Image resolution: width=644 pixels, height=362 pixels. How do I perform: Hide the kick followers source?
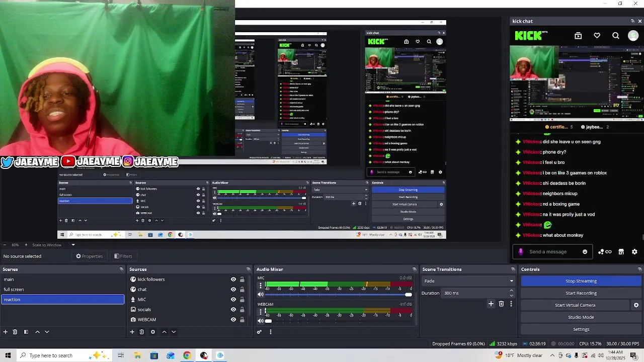233,280
